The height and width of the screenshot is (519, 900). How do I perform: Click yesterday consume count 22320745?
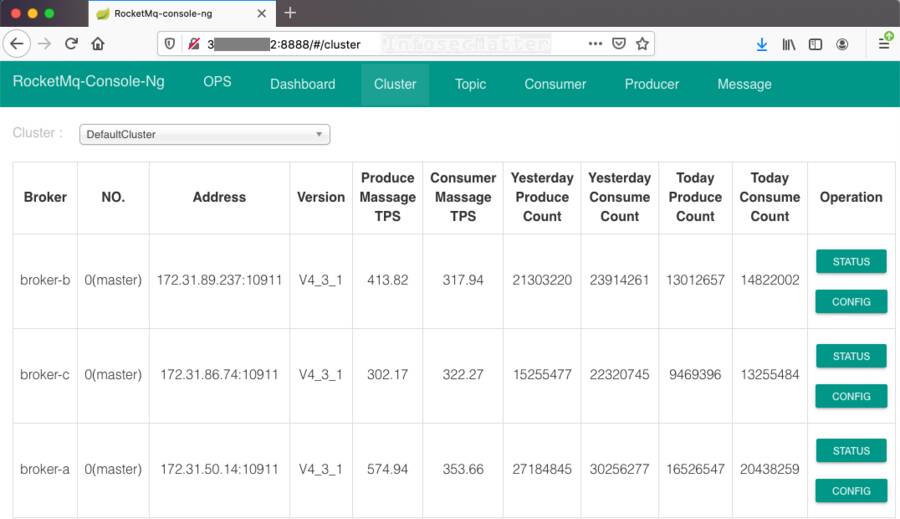pyautogui.click(x=619, y=375)
